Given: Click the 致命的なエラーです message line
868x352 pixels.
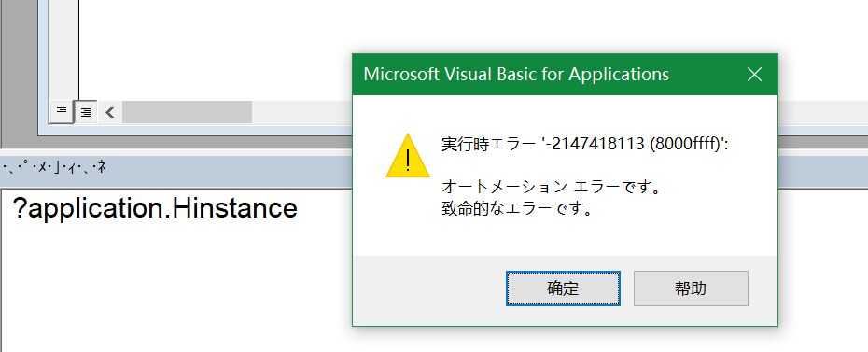Looking at the screenshot, I should coord(517,210).
